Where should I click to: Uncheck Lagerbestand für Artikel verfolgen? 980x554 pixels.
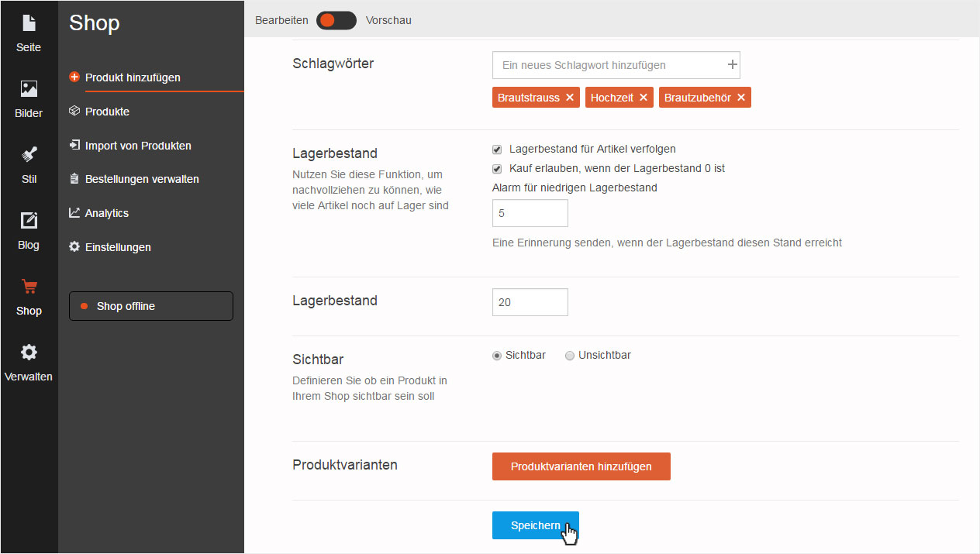click(x=497, y=149)
